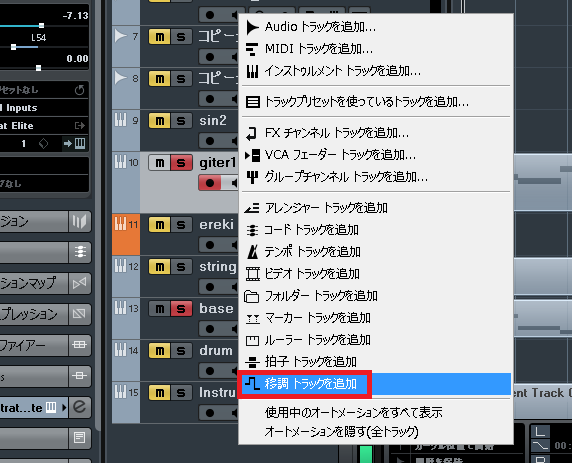Solo the drum track
Screen dimensions: 572x463
pos(181,351)
